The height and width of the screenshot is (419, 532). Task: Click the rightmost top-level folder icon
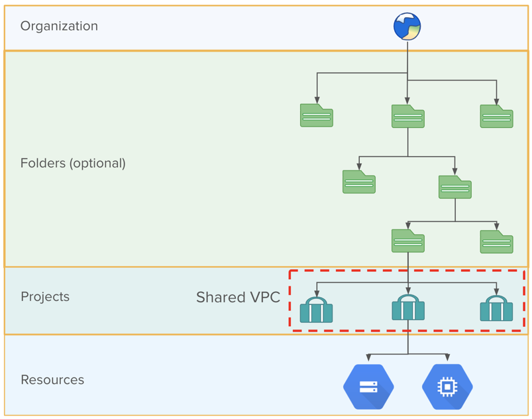[x=496, y=115]
